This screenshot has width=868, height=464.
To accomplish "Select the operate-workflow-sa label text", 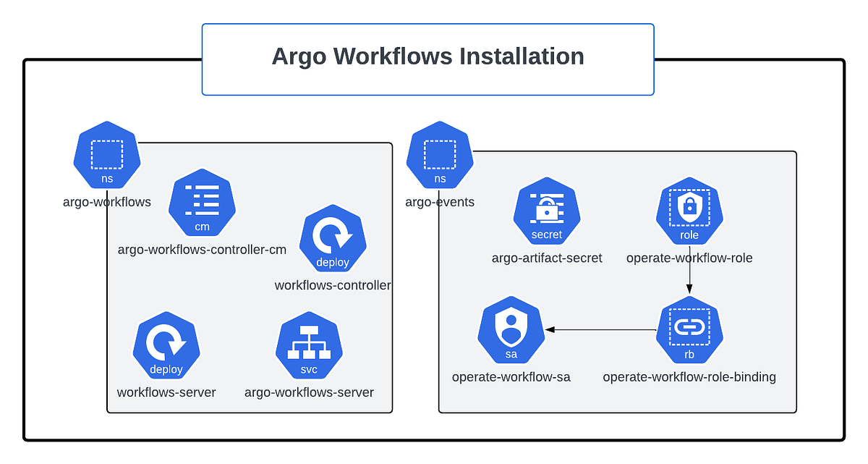I will 511,377.
